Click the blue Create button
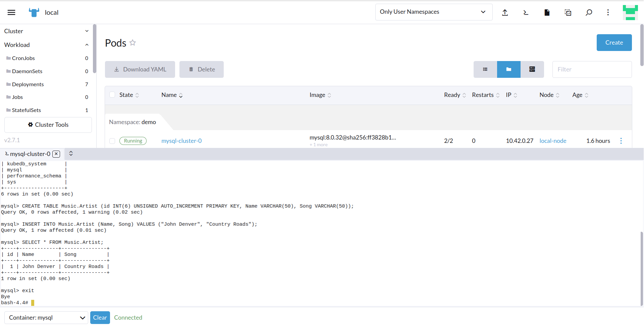Image resolution: width=644 pixels, height=325 pixels. pyautogui.click(x=614, y=43)
